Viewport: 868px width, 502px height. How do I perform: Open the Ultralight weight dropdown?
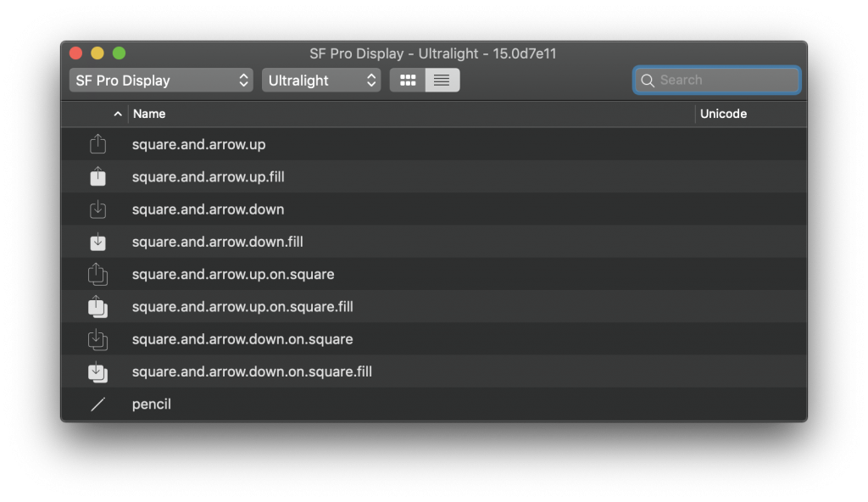coord(321,81)
